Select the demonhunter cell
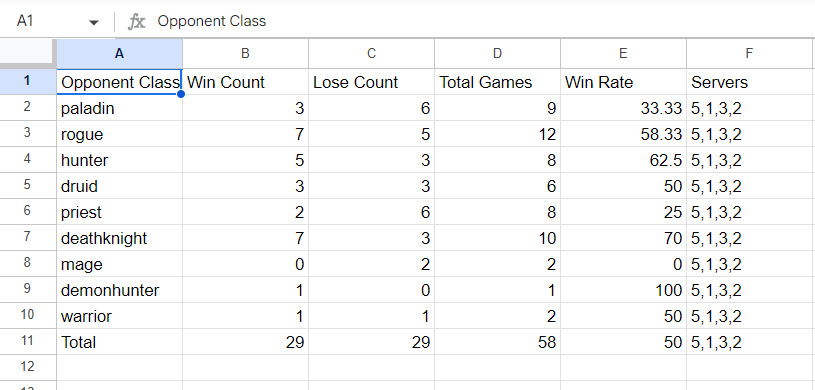 click(120, 290)
